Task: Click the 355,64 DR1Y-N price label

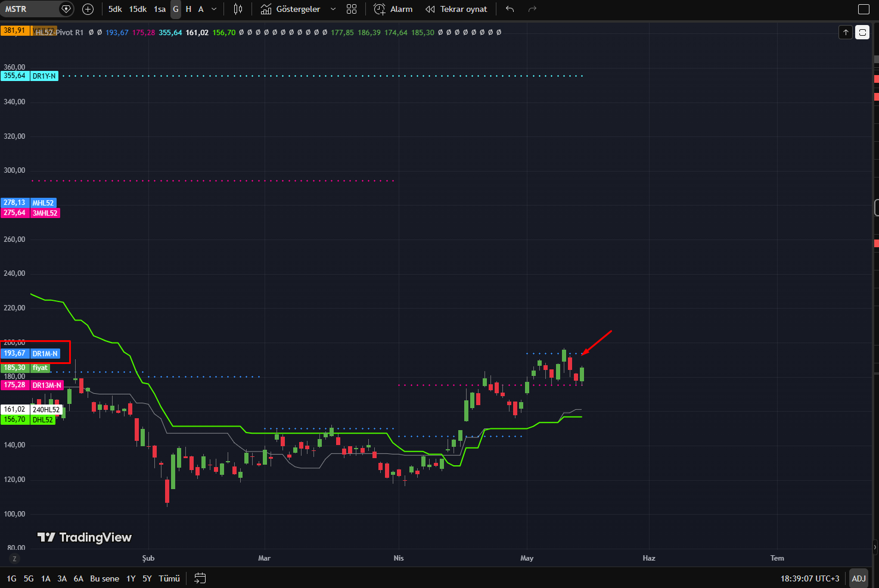Action: point(29,76)
